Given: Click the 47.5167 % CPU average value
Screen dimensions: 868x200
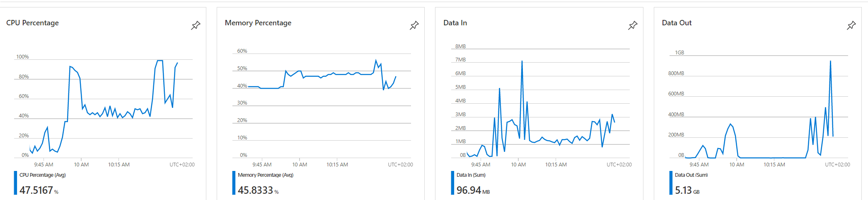Looking at the screenshot, I should tap(39, 190).
